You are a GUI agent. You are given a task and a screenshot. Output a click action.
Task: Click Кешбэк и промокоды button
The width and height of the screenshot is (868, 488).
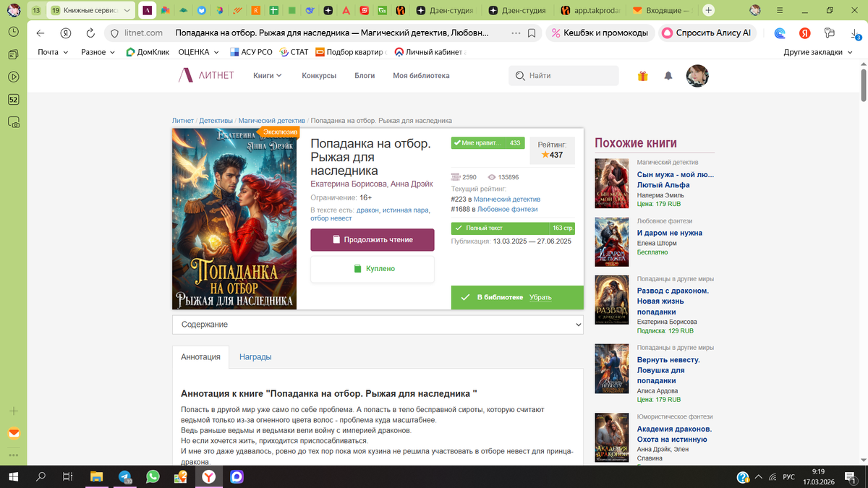pyautogui.click(x=600, y=33)
